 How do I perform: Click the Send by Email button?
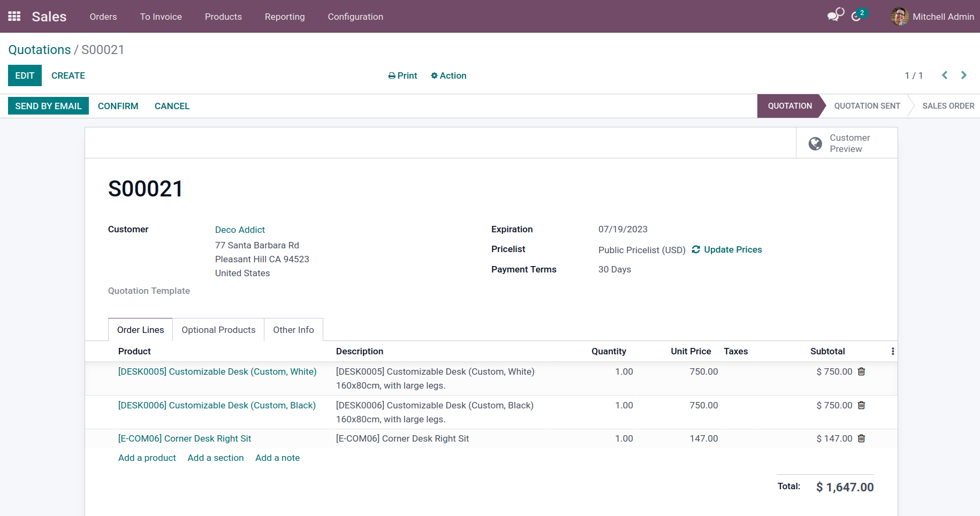(x=48, y=106)
